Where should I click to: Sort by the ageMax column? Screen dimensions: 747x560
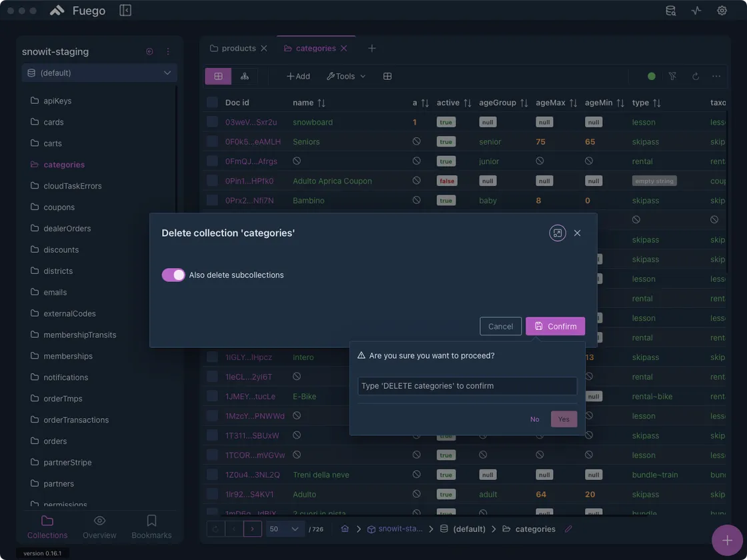click(573, 103)
